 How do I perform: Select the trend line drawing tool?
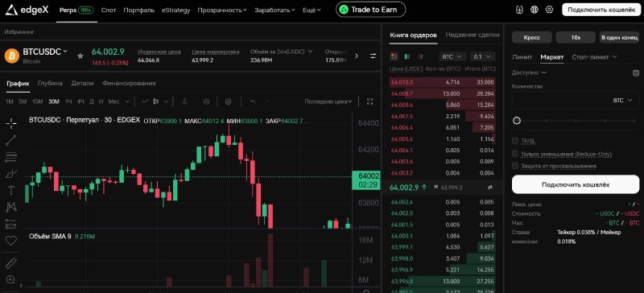pyautogui.click(x=11, y=140)
